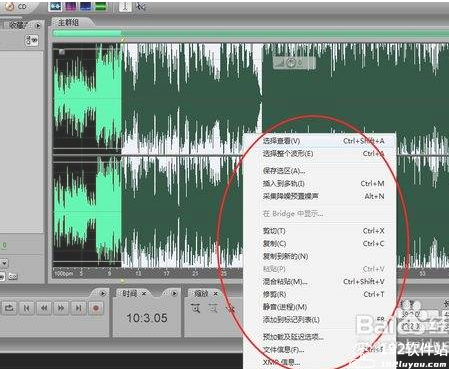Open the 主群组 tab
This screenshot has width=449, height=369.
[x=69, y=22]
